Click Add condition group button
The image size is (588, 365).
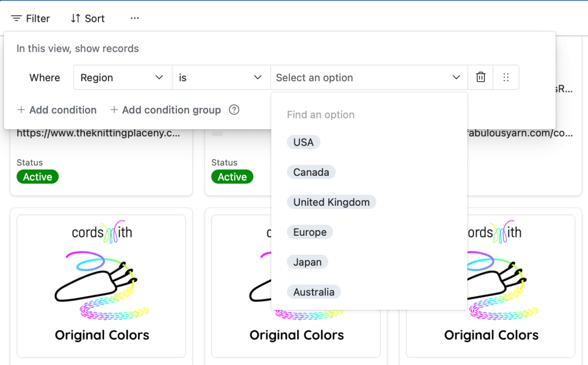click(166, 110)
